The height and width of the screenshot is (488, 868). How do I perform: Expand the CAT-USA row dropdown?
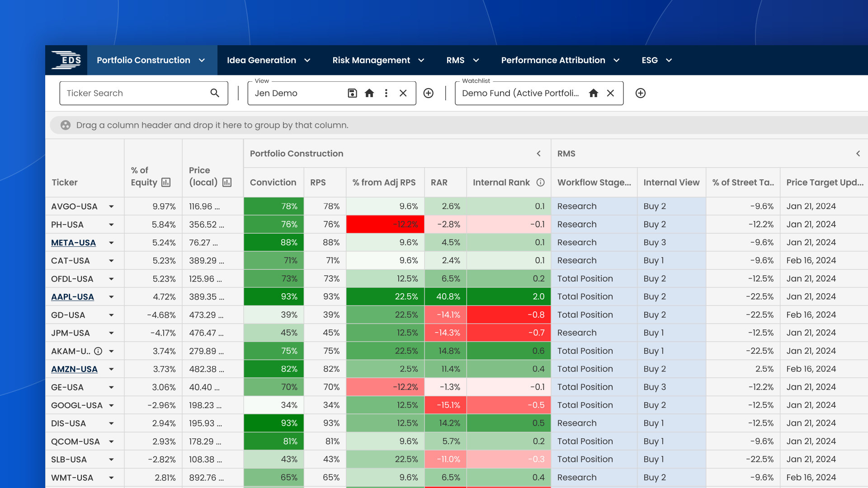[111, 261]
